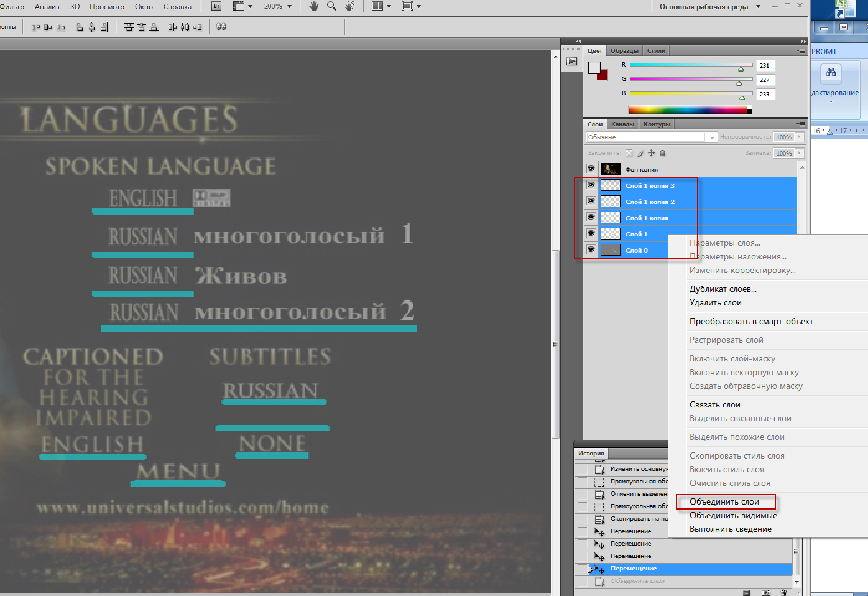Hide the 'Слой 0' layer
Screen dimensions: 868x596
click(x=591, y=249)
